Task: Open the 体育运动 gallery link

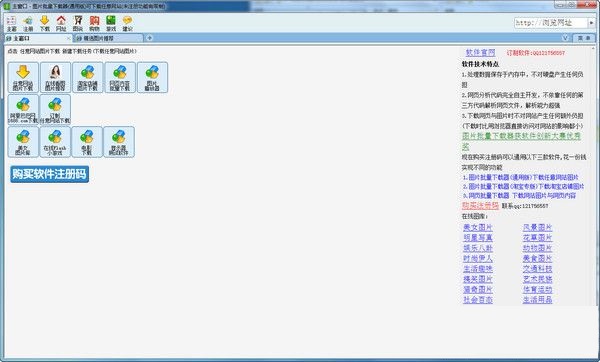Action: (x=538, y=289)
